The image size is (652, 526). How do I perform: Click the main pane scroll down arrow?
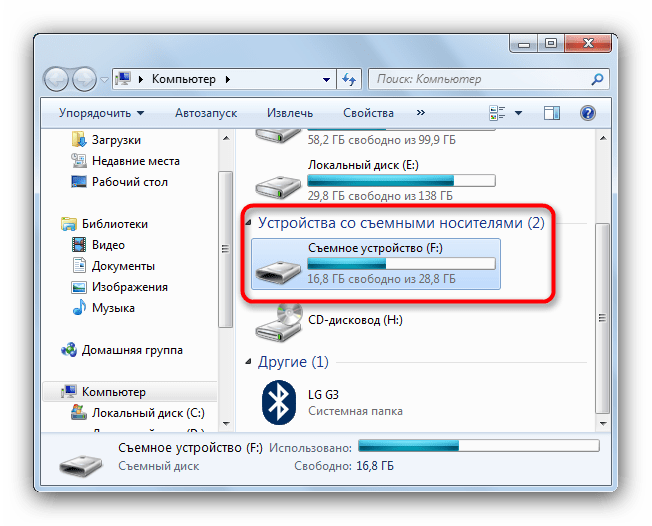click(x=603, y=424)
